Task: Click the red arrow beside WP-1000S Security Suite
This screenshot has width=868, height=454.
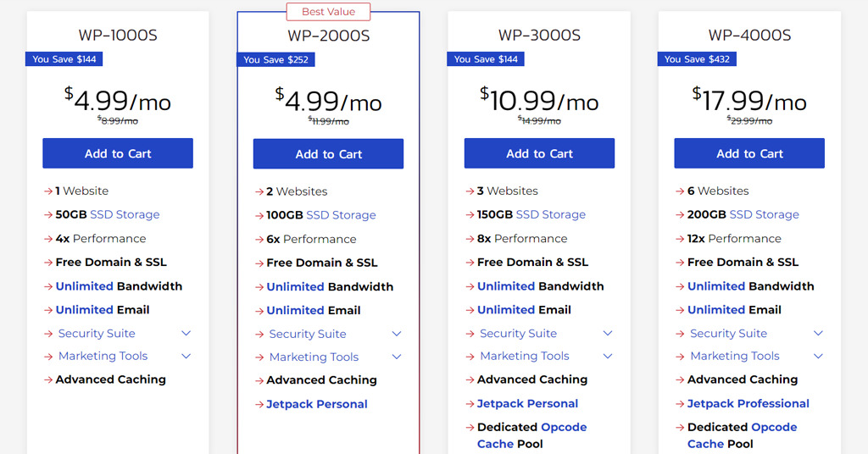Action: click(48, 334)
